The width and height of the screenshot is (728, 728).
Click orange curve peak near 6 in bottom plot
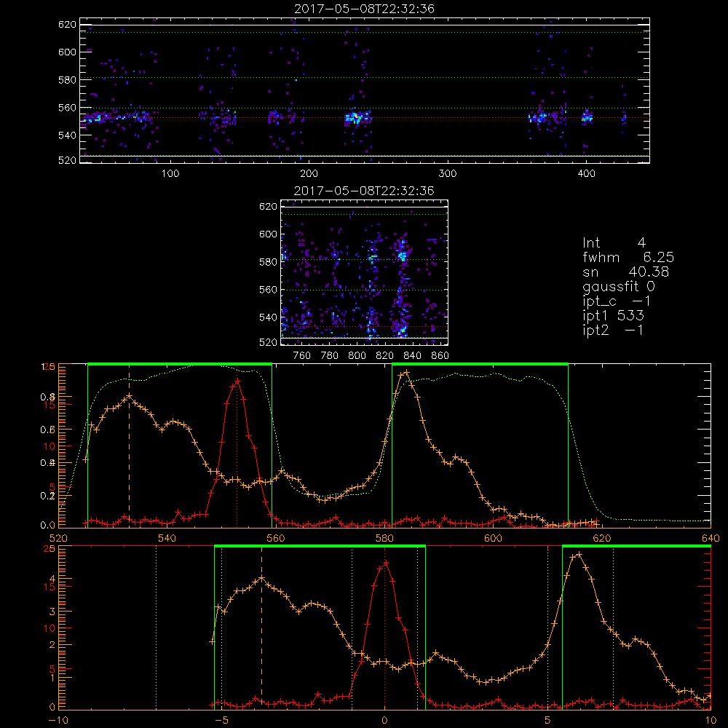[x=579, y=554]
